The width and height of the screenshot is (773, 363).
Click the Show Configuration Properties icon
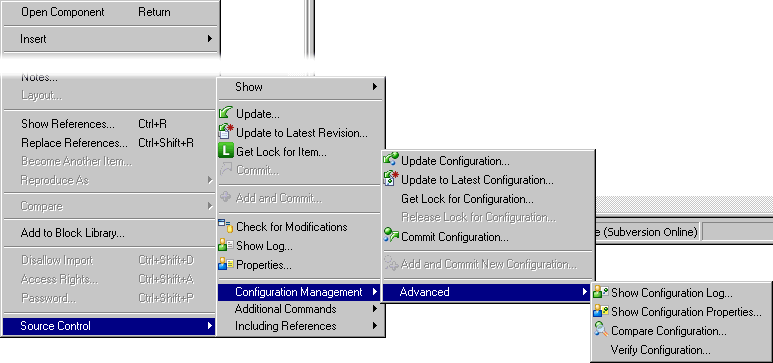coord(601,311)
